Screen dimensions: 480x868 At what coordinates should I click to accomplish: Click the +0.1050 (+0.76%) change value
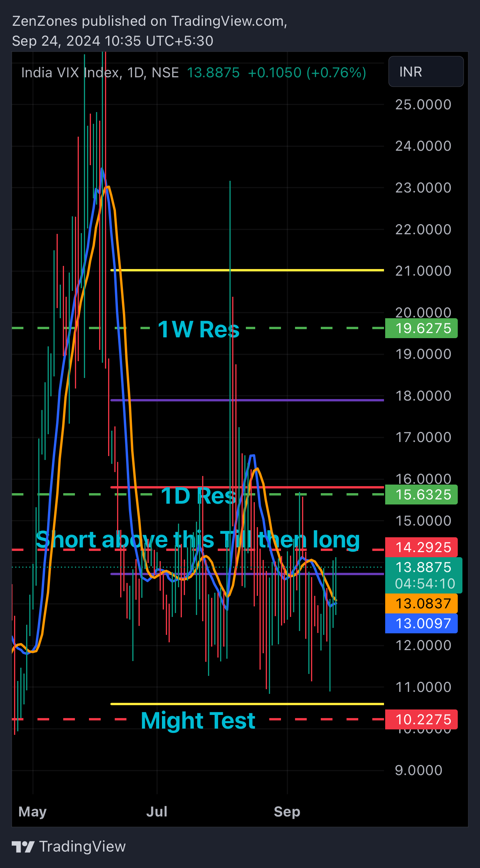point(307,73)
